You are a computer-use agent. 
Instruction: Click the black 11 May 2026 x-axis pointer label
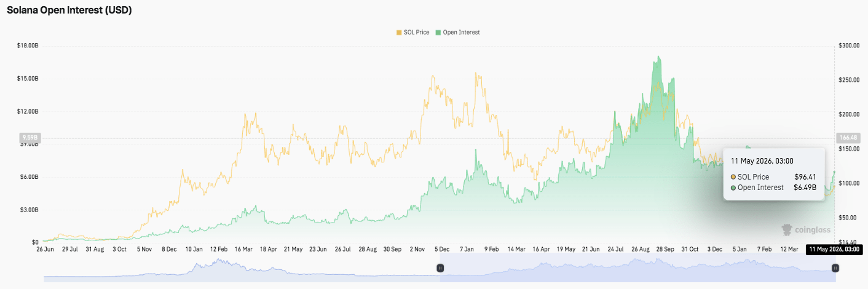(x=834, y=249)
